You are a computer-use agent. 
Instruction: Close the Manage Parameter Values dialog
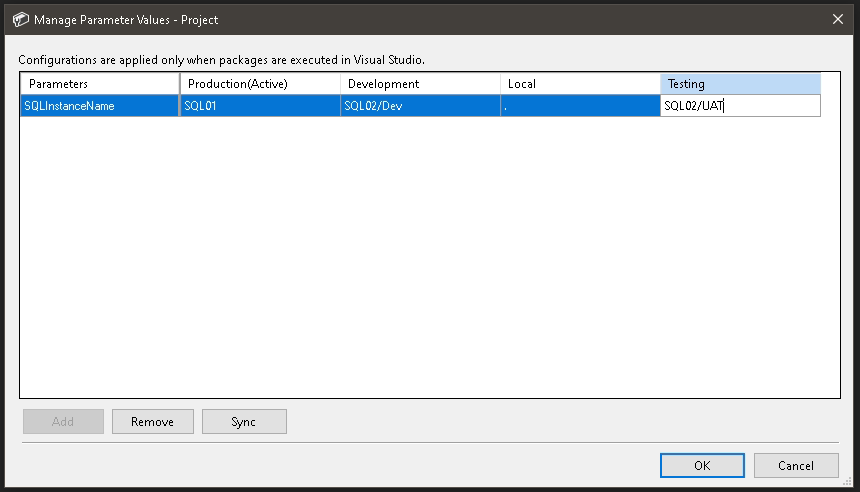[x=837, y=19]
